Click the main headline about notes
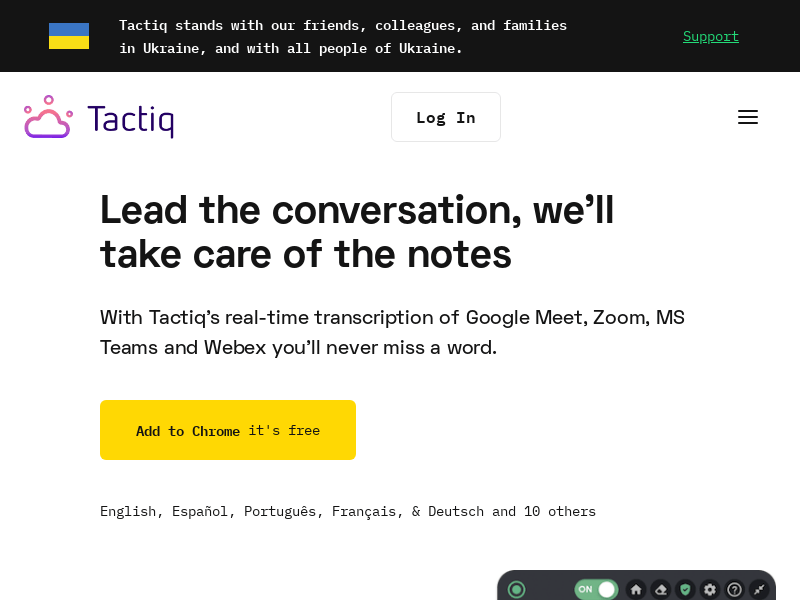Screen dimensions: 800x600 point(357,232)
